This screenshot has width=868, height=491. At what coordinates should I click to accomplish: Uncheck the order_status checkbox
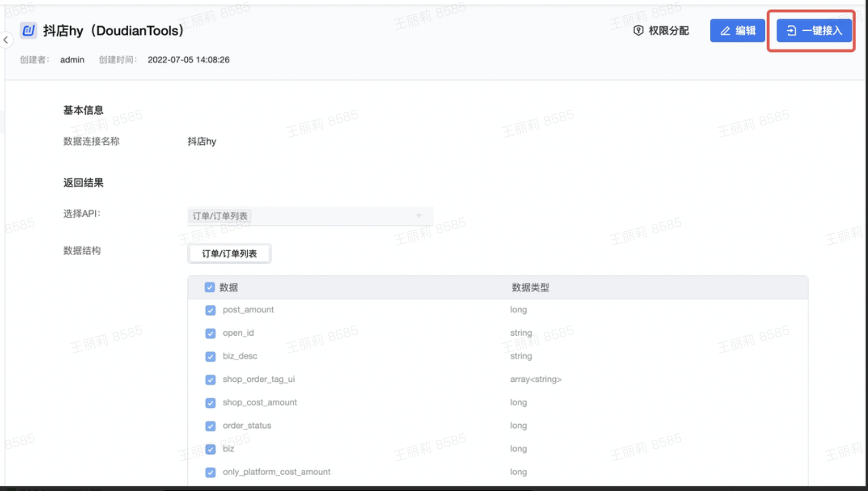pos(210,426)
